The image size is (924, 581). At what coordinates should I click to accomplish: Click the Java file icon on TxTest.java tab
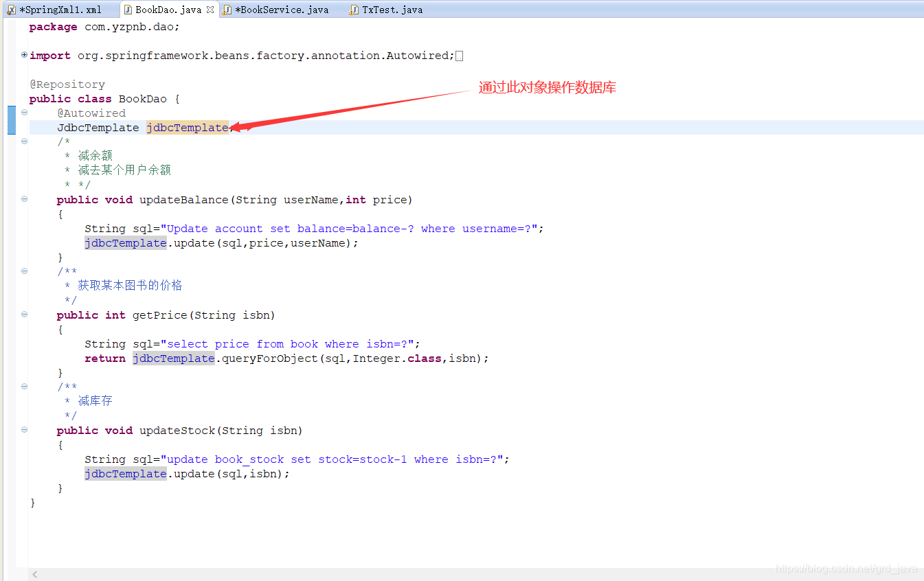(x=354, y=10)
